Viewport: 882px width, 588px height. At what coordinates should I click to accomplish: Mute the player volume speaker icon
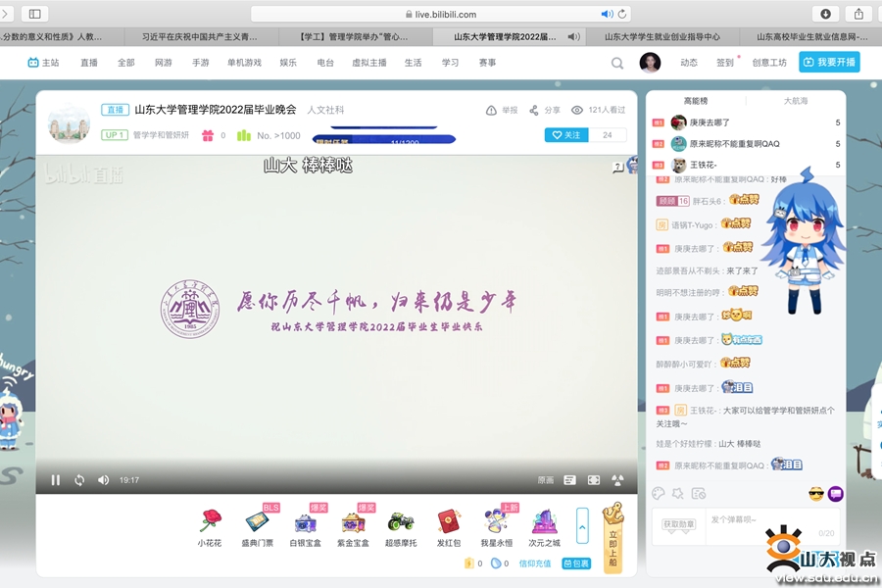[x=103, y=480]
